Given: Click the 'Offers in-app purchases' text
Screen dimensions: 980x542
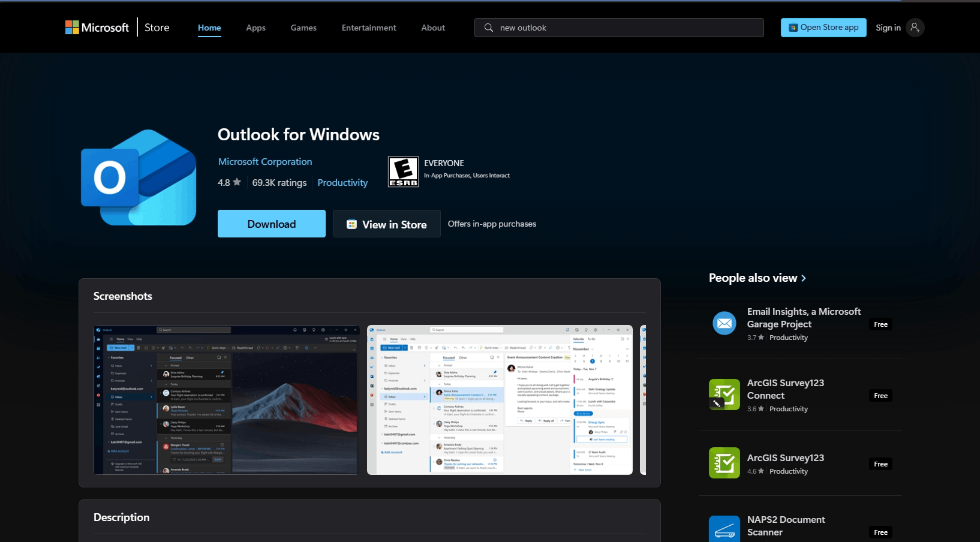Looking at the screenshot, I should point(492,224).
